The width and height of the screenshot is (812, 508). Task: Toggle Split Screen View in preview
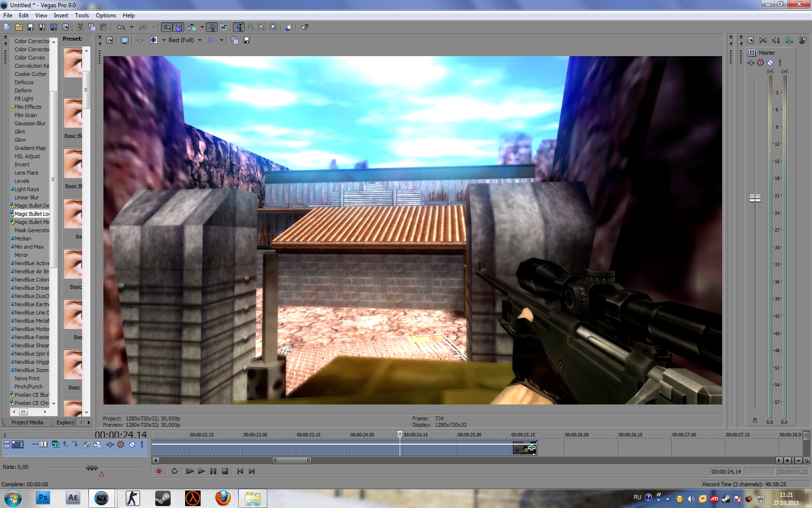tap(154, 40)
